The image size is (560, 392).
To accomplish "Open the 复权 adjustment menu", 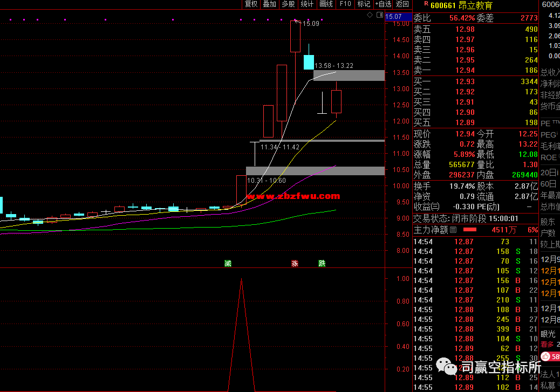I will 251,4.
